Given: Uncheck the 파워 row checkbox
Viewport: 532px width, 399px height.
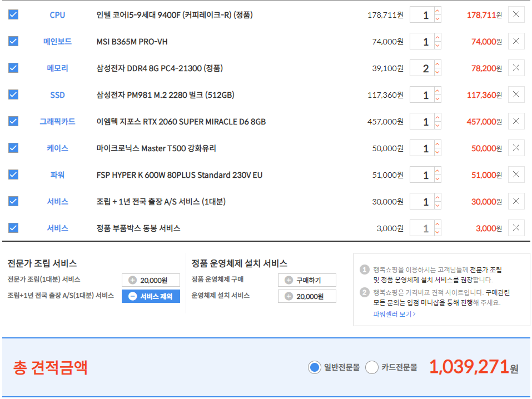Looking at the screenshot, I should click(13, 174).
